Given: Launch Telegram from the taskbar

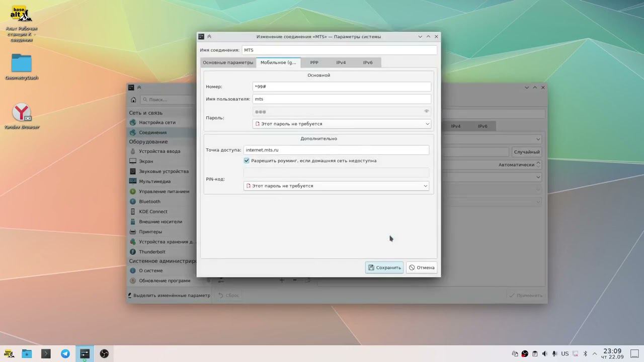Looking at the screenshot, I should pos(65,353).
